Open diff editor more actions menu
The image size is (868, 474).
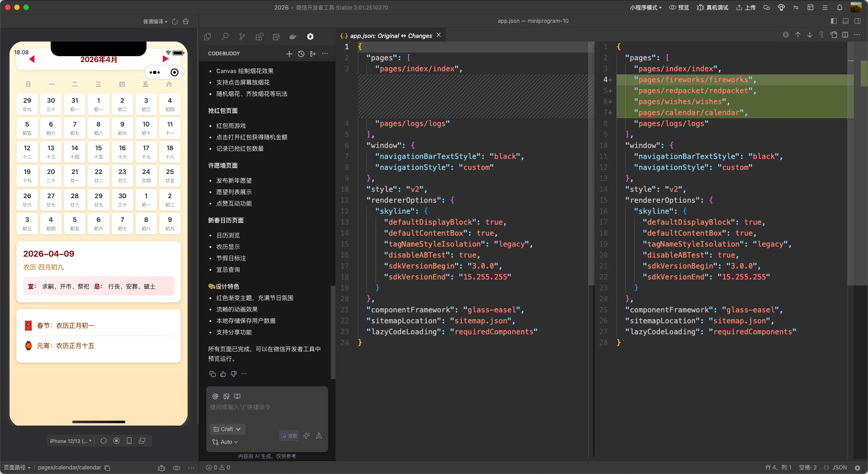pyautogui.click(x=857, y=35)
